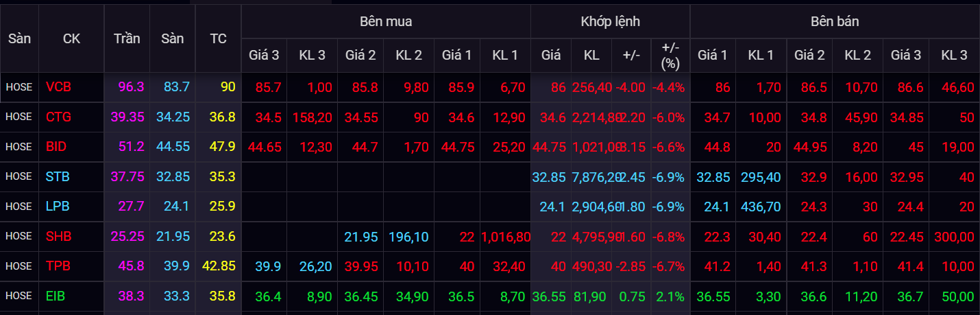The image size is (980, 315).
Task: Click STB sell volume 295,40
Action: click(x=761, y=176)
